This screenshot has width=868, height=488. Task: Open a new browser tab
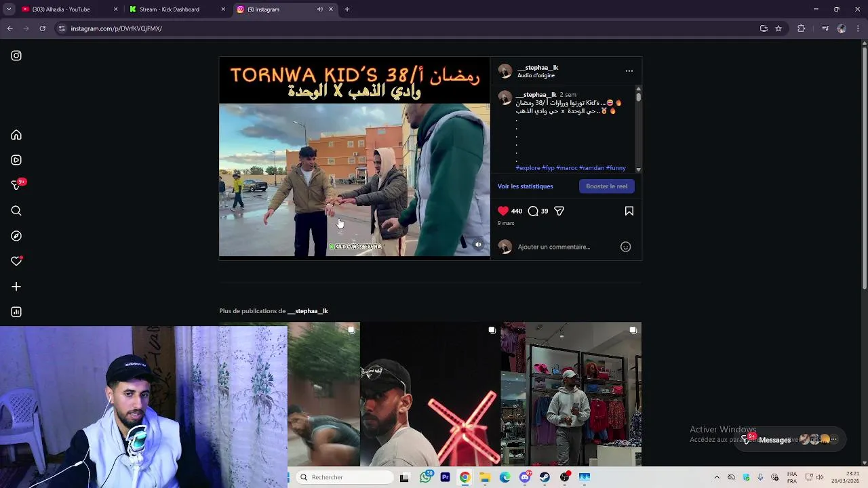coord(347,9)
